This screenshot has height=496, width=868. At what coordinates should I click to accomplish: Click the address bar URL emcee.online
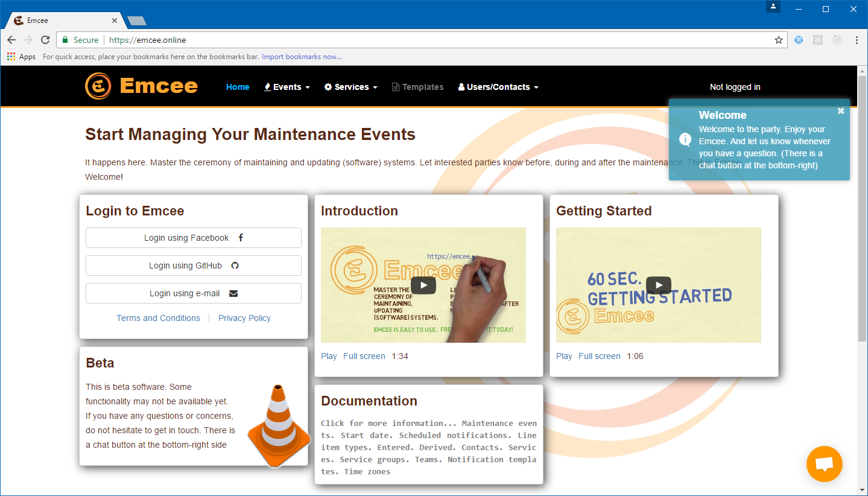click(x=148, y=40)
